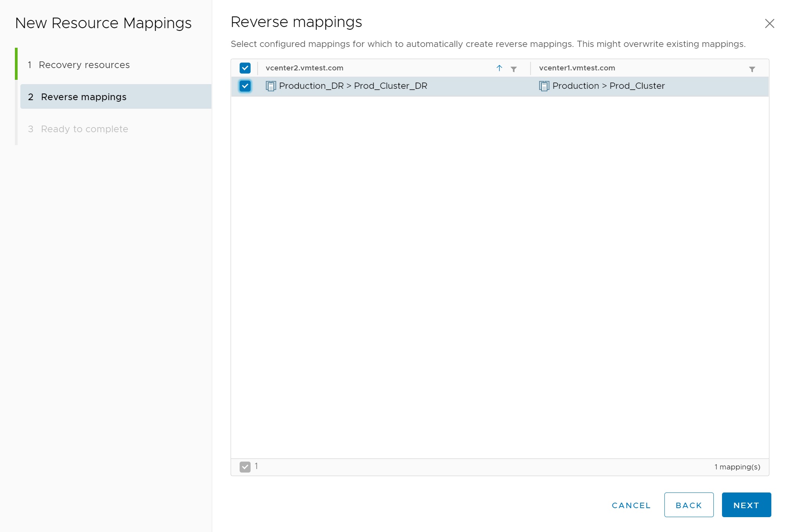Select the Production > Prod_Cluster cell
The width and height of the screenshot is (787, 532).
tap(608, 86)
